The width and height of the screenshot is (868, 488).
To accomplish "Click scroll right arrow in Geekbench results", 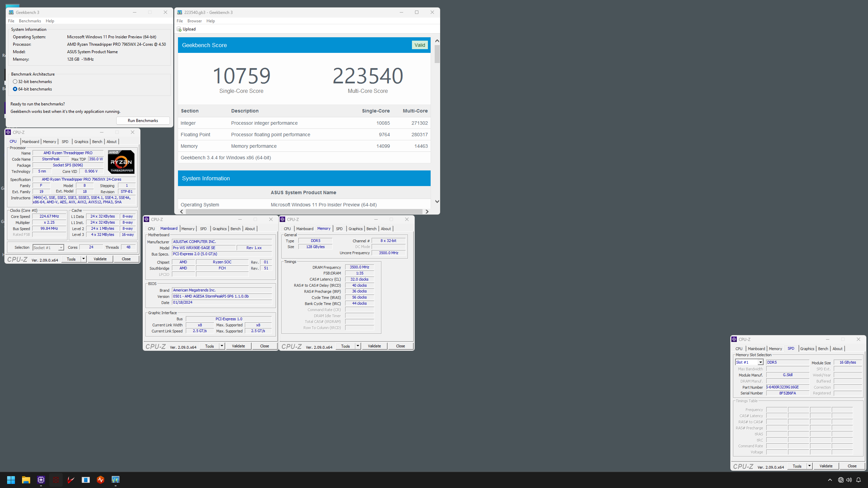I will (x=427, y=211).
